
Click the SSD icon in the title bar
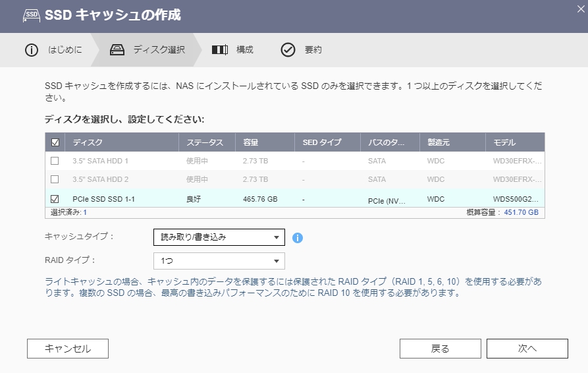31,14
